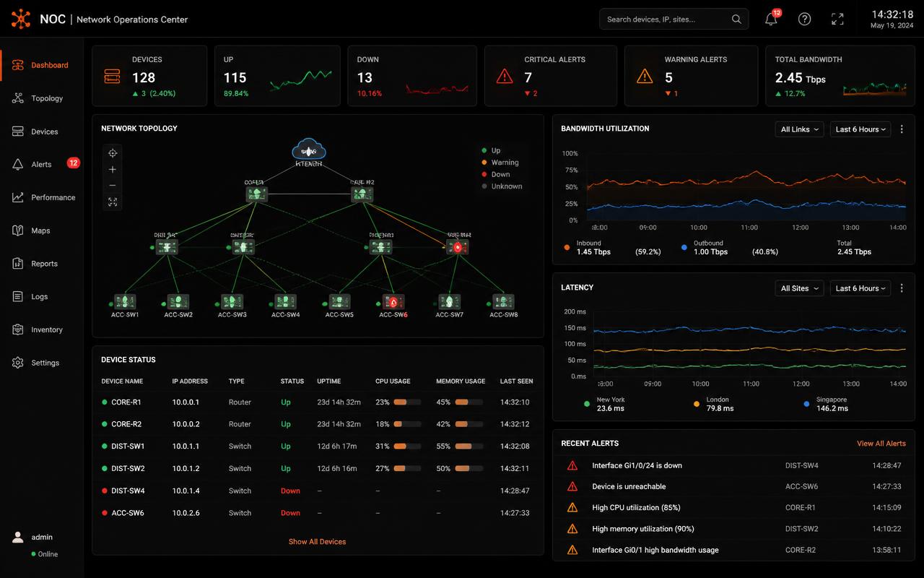The height and width of the screenshot is (578, 924).
Task: Click View All Alerts link
Action: 881,444
